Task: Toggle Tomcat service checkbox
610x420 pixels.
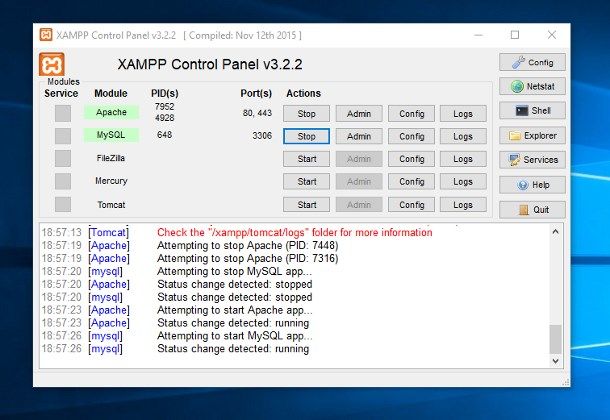Action: (63, 205)
